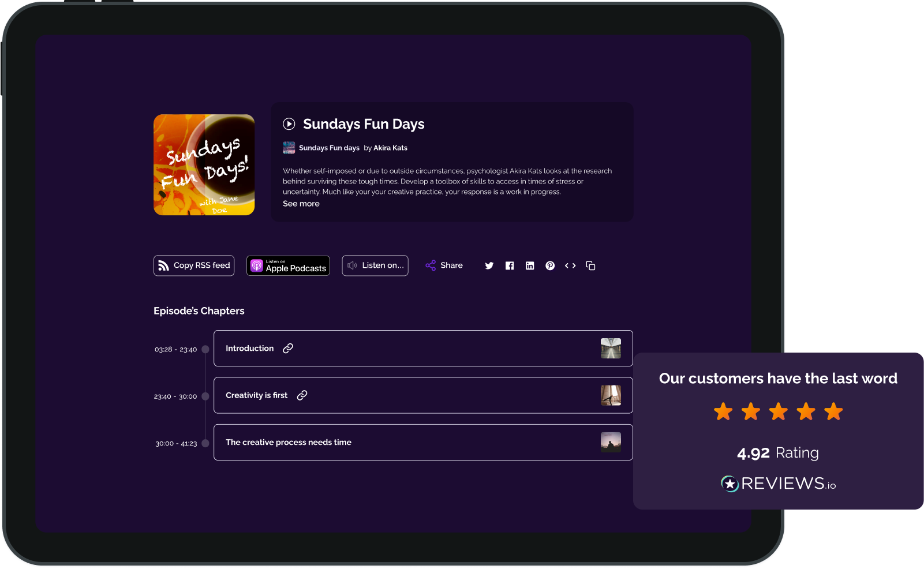
Task: Copy the link with the copy icon
Action: tap(590, 265)
